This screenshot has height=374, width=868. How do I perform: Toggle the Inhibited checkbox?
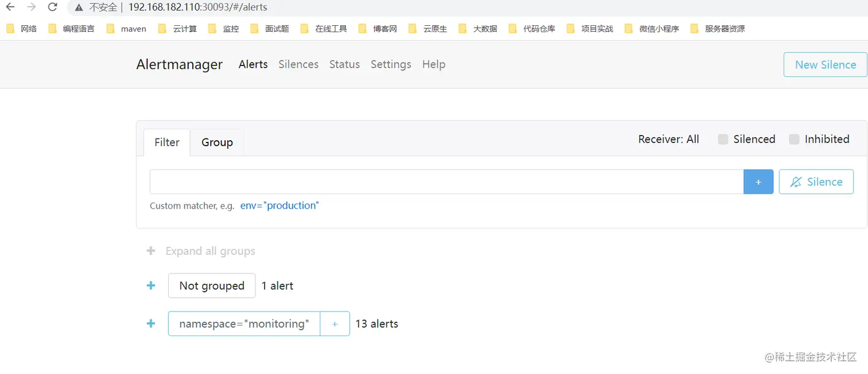[x=794, y=139]
